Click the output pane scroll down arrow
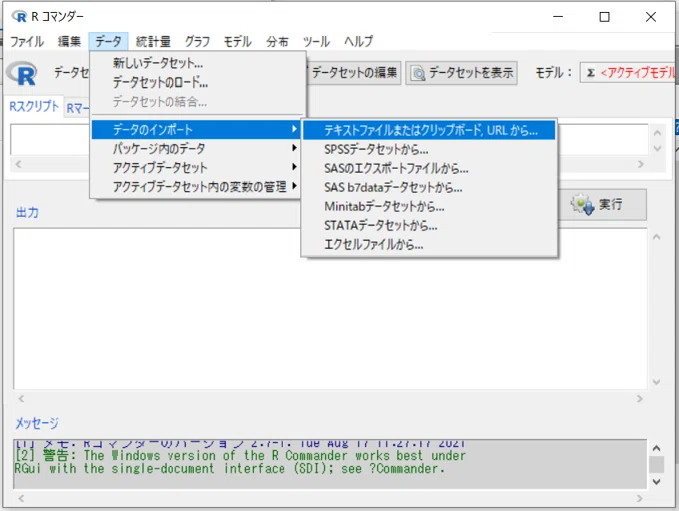The height and width of the screenshot is (511, 679). (657, 382)
